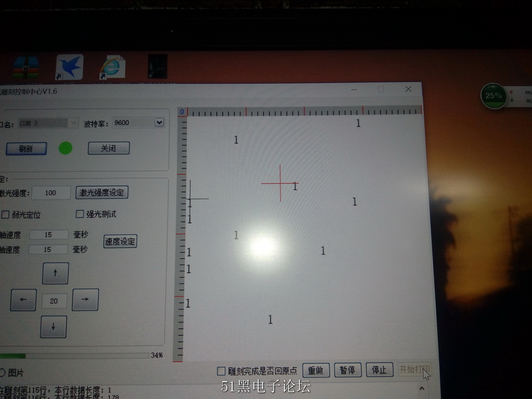Image resolution: width=532 pixels, height=399 pixels.
Task: Minimize the 雕刻控制中心 window
Action: [354, 89]
